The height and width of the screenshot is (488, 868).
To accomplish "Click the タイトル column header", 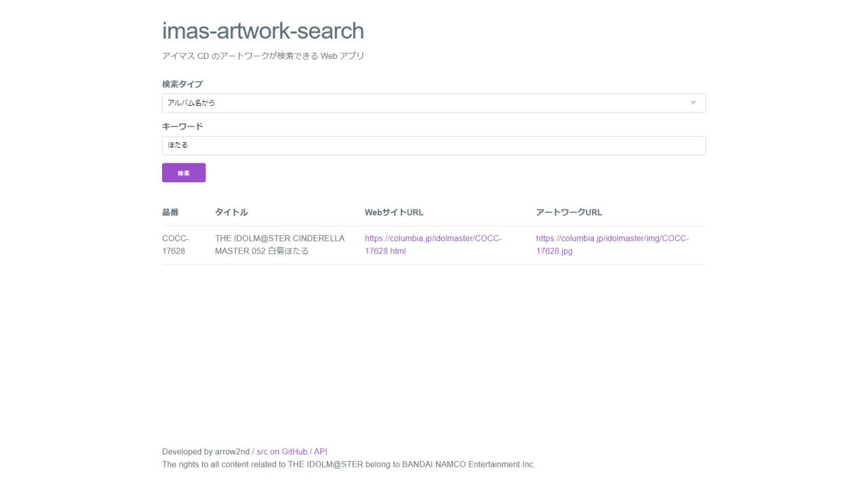I will 231,212.
